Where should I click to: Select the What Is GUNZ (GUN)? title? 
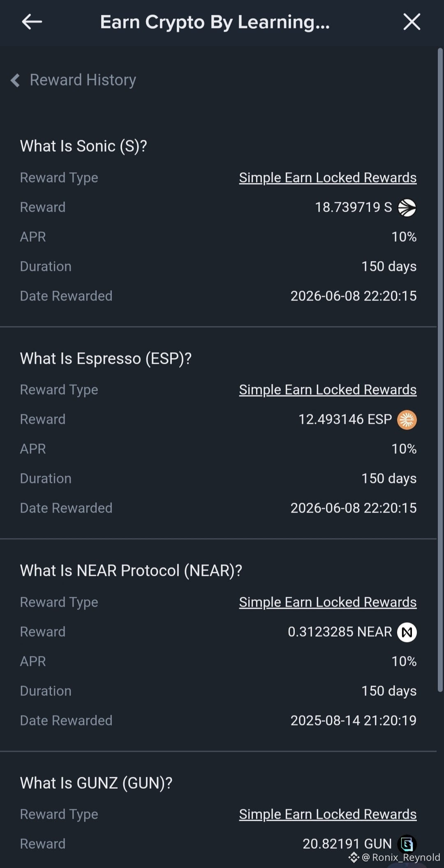96,783
